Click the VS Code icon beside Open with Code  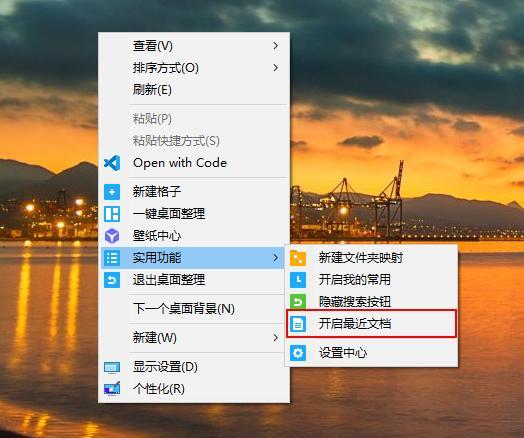click(x=112, y=163)
